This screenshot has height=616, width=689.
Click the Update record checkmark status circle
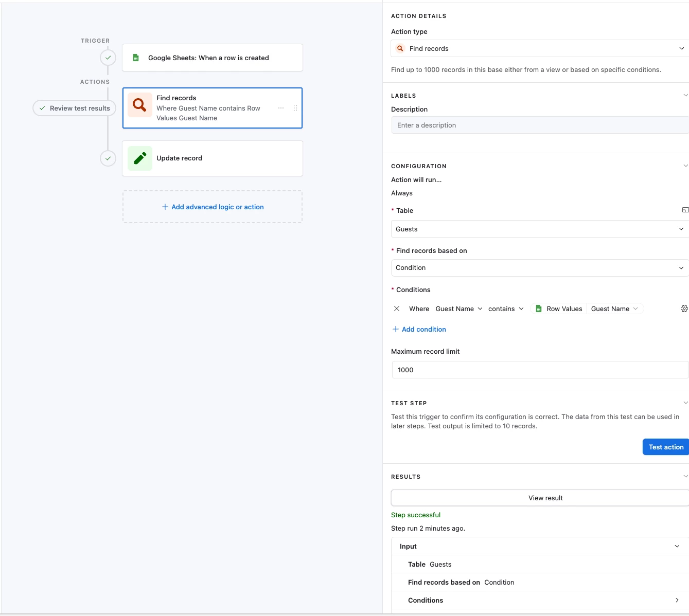coord(108,158)
